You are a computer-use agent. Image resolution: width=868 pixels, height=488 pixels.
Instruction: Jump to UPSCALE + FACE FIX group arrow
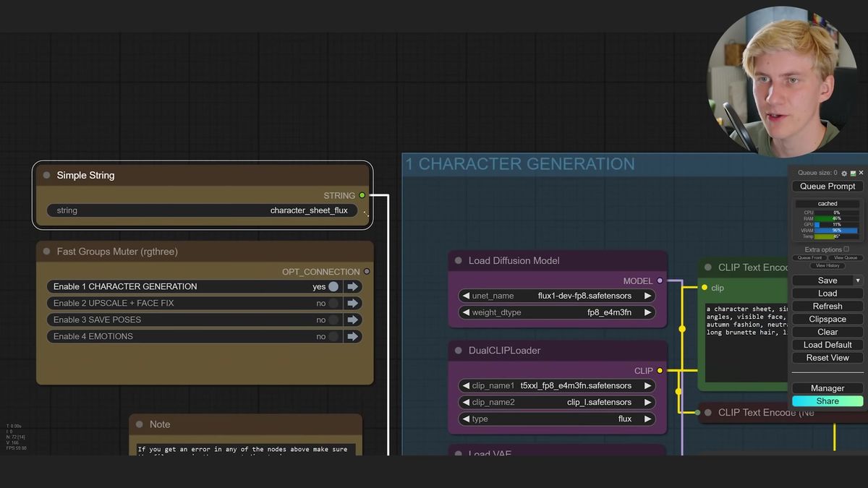(353, 303)
